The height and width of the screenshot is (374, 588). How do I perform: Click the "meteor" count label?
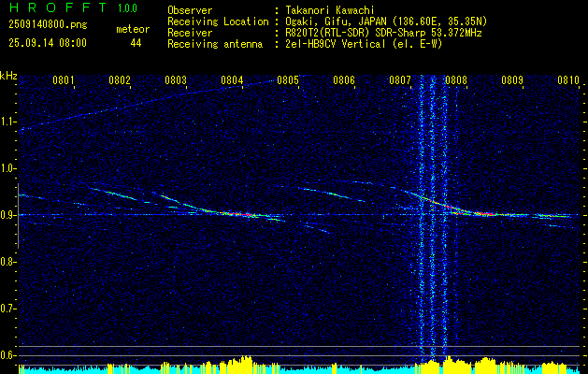point(133,29)
